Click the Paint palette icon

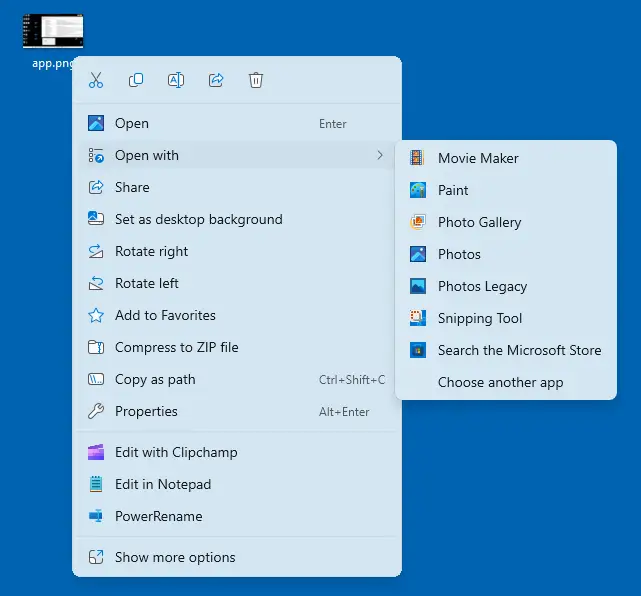pos(417,190)
